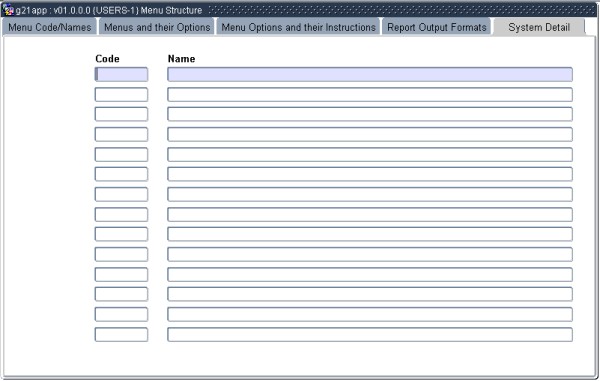Select the Menu Options and their Instructions tab

298,27
